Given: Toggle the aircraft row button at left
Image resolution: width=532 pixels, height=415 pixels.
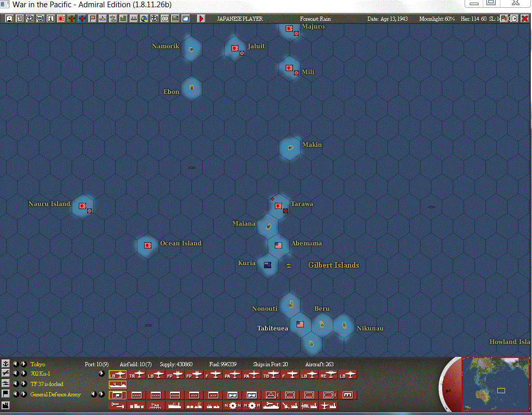Looking at the screenshot, I should (x=5, y=374).
